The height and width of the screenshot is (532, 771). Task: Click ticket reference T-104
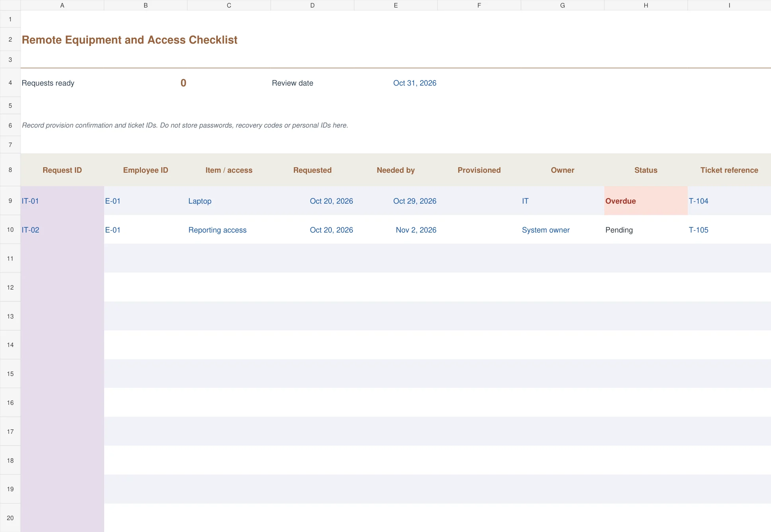(x=729, y=201)
